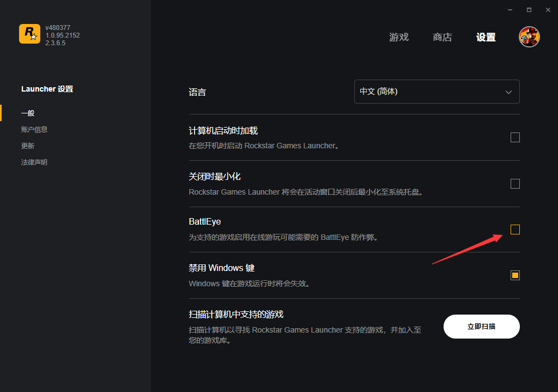Open 法律声明 in the sidebar

click(34, 162)
